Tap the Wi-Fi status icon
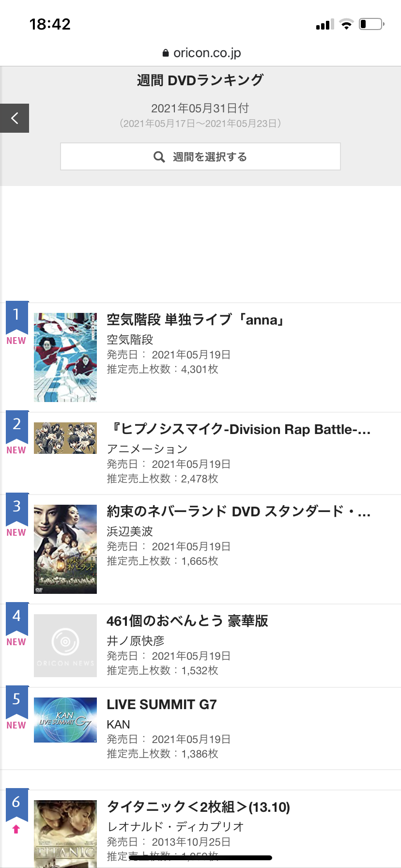The image size is (401, 868). (x=346, y=24)
